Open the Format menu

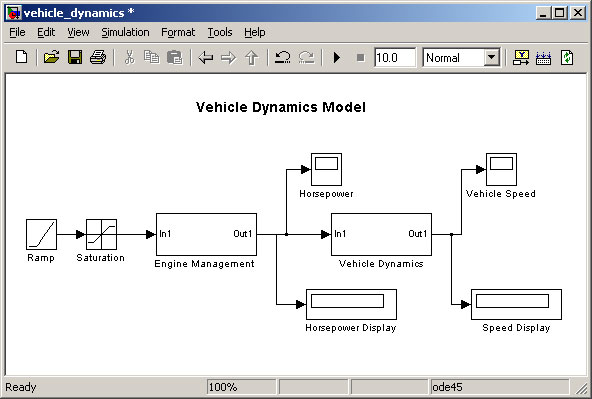pyautogui.click(x=178, y=32)
